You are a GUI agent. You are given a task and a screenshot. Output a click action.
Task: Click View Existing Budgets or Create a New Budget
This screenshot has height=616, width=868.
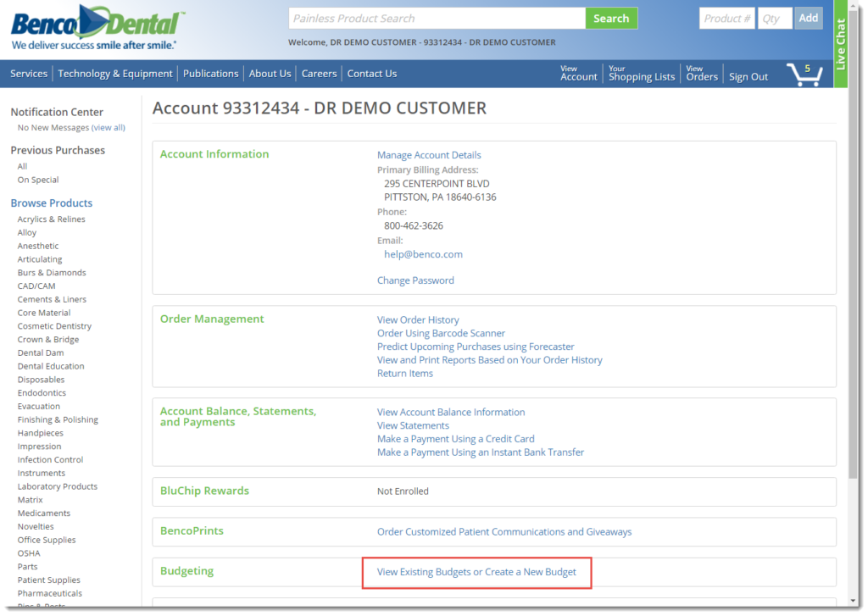(476, 572)
